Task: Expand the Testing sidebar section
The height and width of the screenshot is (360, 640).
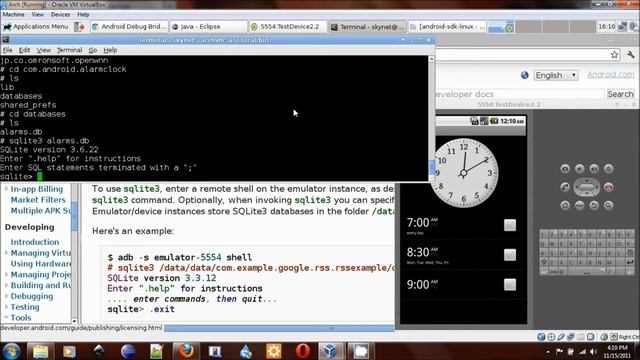Action: [x=6, y=307]
